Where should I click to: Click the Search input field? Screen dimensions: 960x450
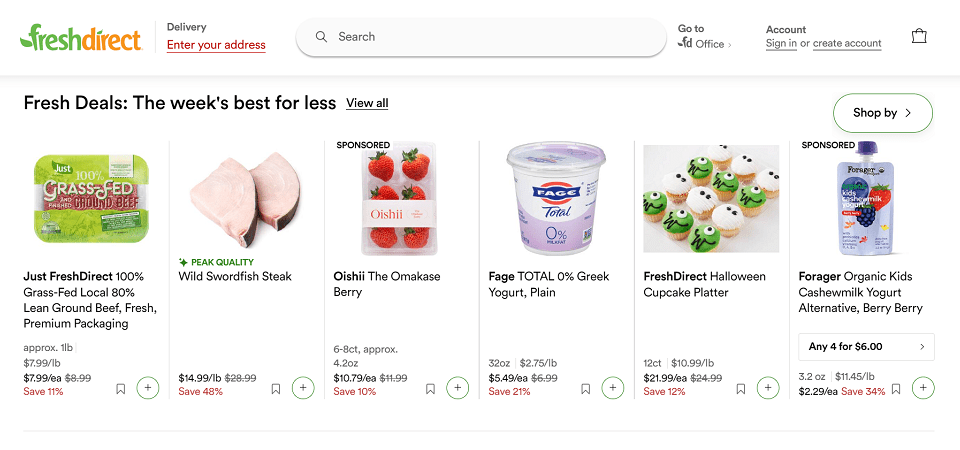[490, 37]
